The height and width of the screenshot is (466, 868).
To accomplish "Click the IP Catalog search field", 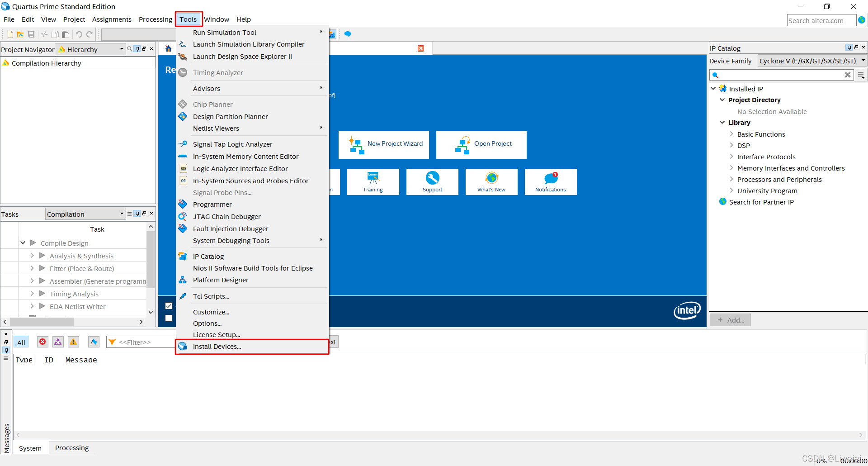I will 782,75.
